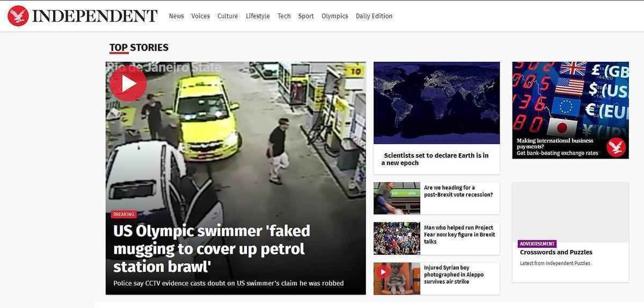Open Scientists set to declare Earth epoch story
This screenshot has width=644, height=308.
click(435, 159)
